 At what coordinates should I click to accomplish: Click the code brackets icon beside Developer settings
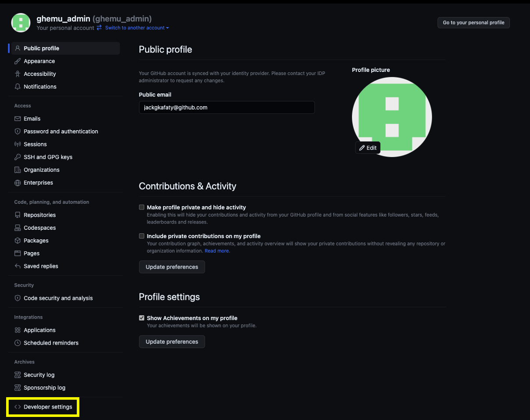(x=18, y=407)
